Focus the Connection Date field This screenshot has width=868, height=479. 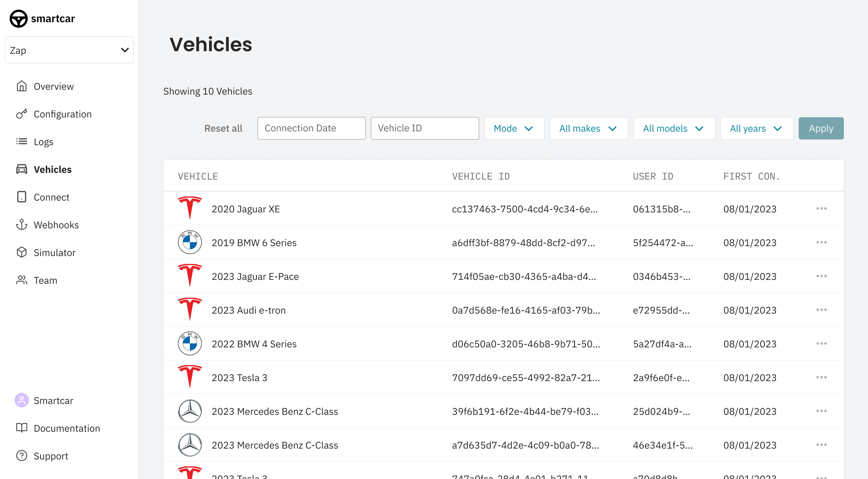[311, 128]
